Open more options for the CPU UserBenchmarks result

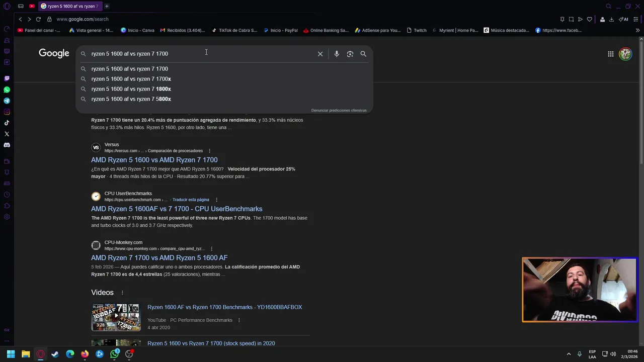click(x=216, y=200)
